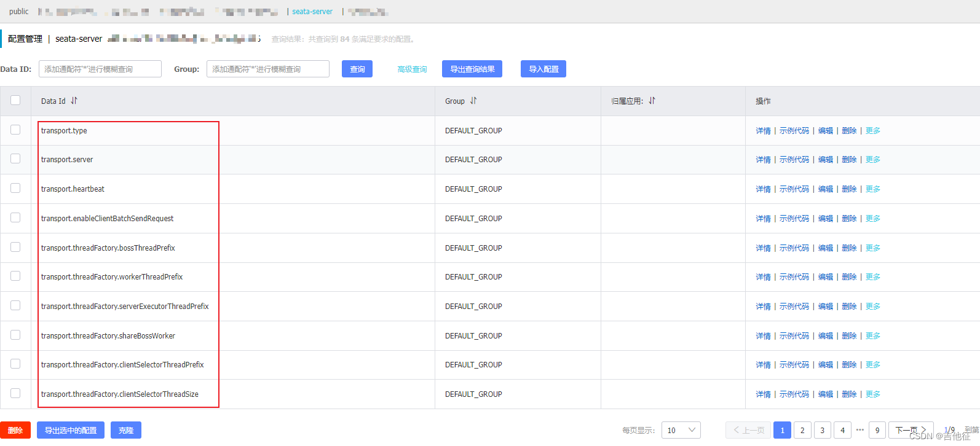Click 编辑 for workerThreadPrefix row
The width and height of the screenshot is (980, 446).
click(826, 276)
